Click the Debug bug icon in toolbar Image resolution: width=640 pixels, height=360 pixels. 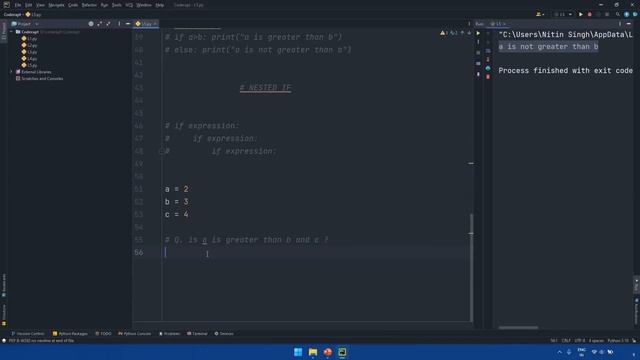click(589, 14)
